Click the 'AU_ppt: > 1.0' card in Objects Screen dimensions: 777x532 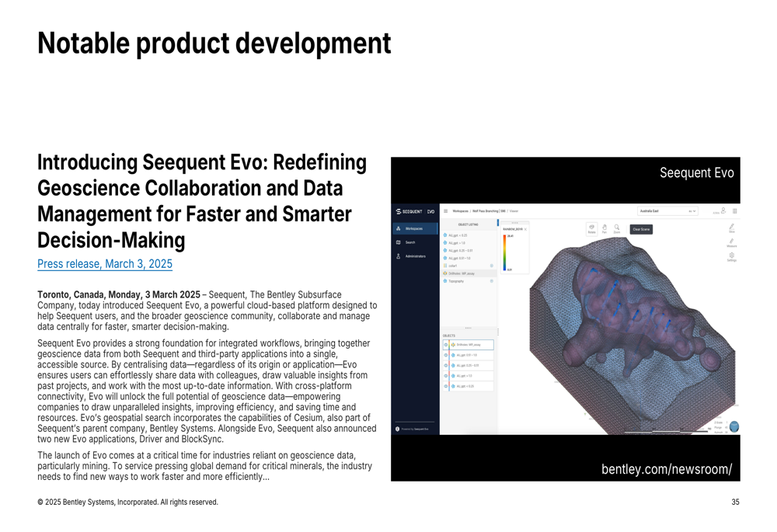point(469,376)
